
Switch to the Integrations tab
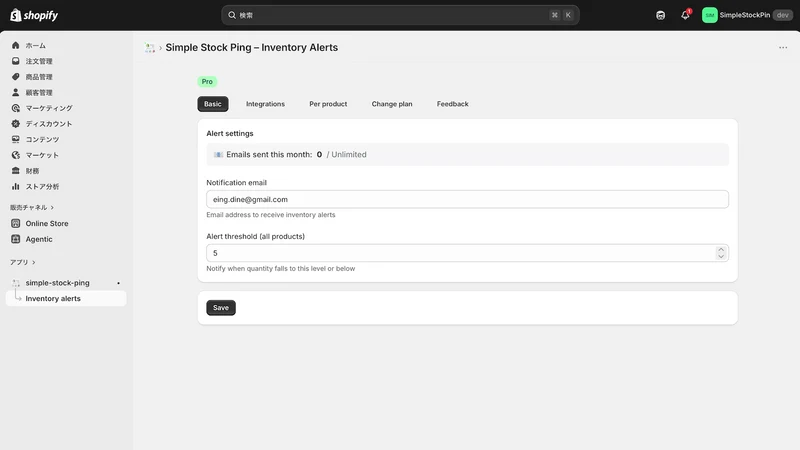[x=265, y=104]
